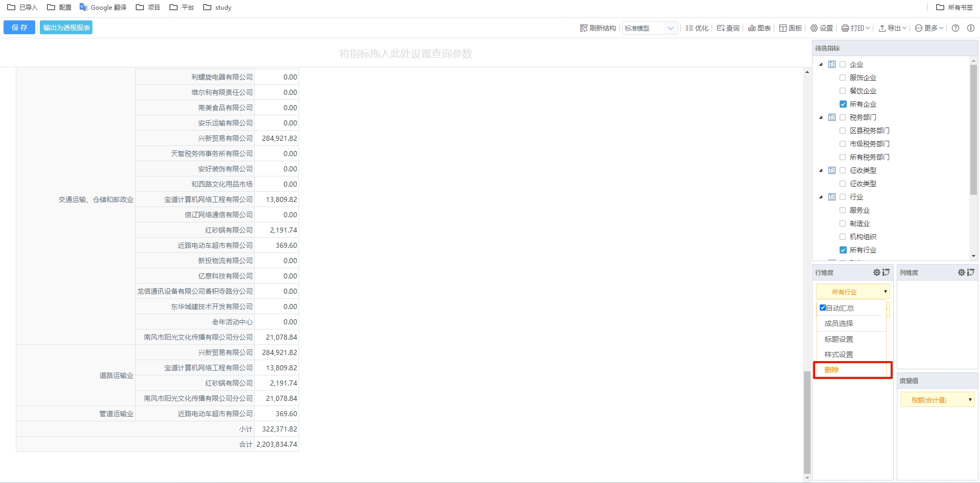Image resolution: width=980 pixels, height=483 pixels.
Task: Click the 刷新结构 refresh structure icon
Action: pos(583,28)
